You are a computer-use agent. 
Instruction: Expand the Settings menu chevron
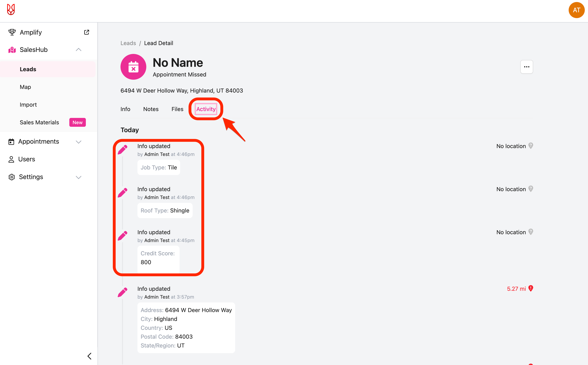[x=79, y=177]
